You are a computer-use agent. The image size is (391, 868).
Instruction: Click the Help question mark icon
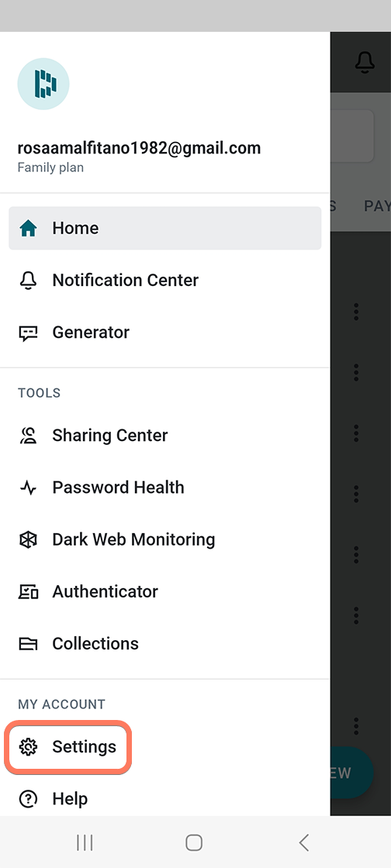click(28, 799)
